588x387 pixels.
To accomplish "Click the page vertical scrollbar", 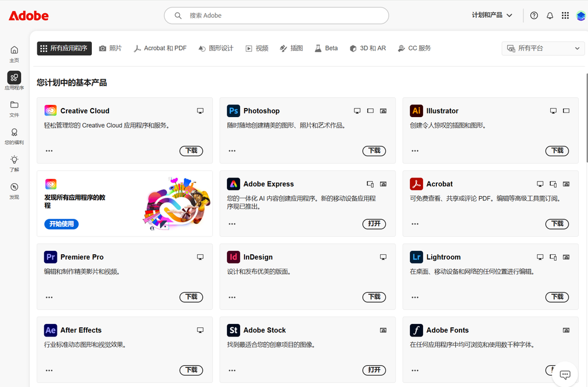I will tap(586, 118).
